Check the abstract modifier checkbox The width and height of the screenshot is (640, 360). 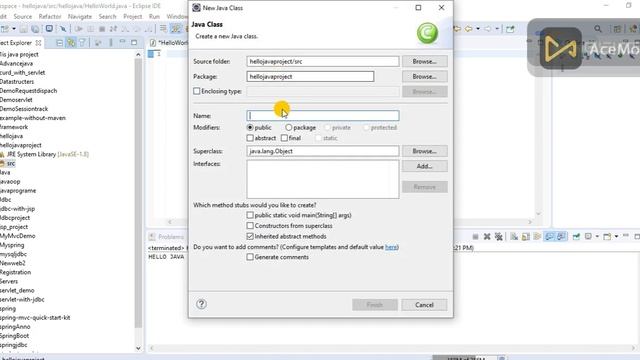coord(250,138)
